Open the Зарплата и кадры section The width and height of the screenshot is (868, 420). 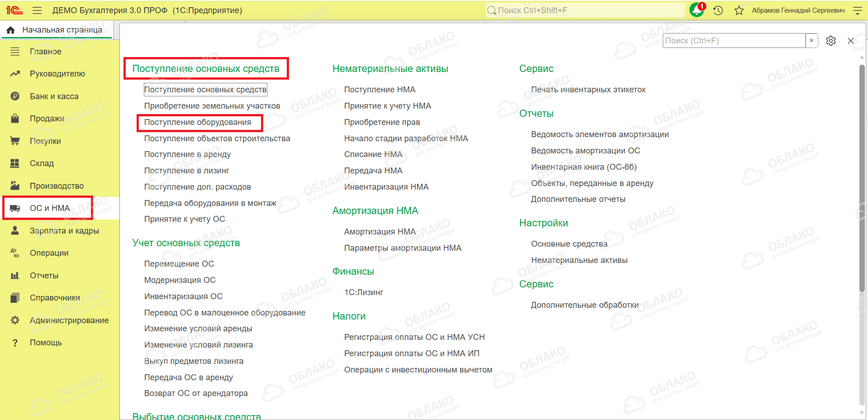[64, 231]
